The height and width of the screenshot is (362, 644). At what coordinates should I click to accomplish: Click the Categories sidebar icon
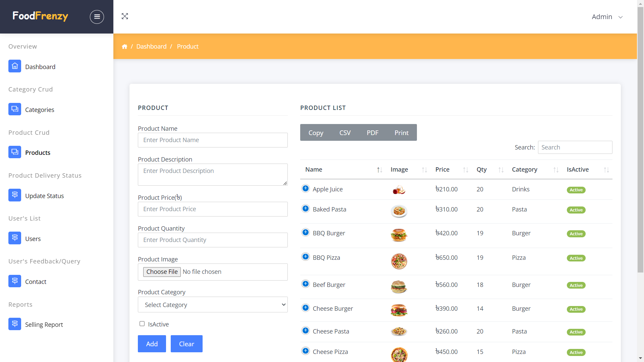point(15,109)
